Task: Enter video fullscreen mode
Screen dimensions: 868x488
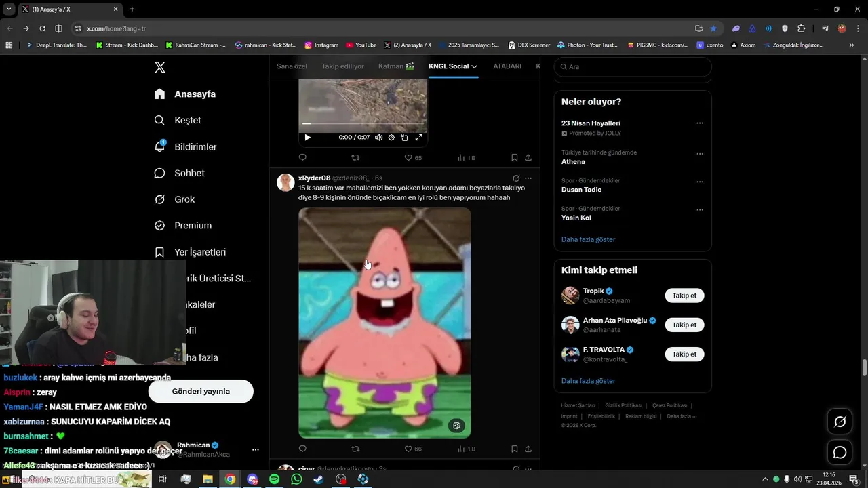Action: [x=418, y=137]
